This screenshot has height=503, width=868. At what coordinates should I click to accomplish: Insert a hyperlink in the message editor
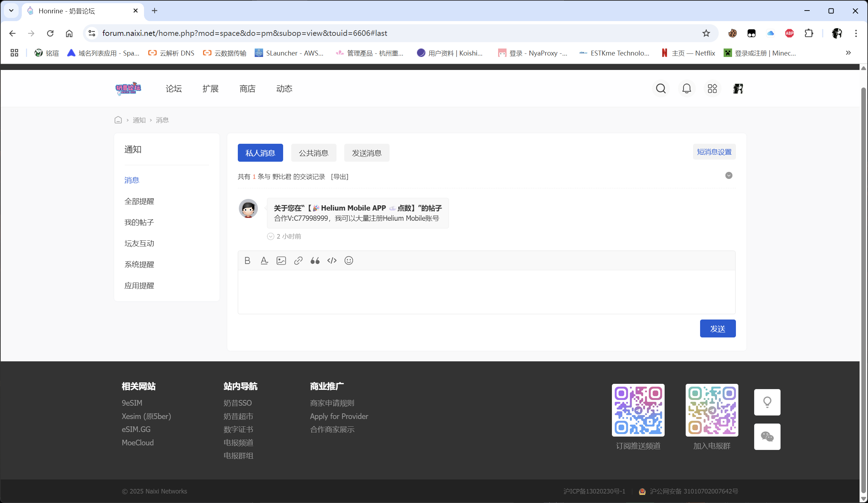[x=298, y=260]
